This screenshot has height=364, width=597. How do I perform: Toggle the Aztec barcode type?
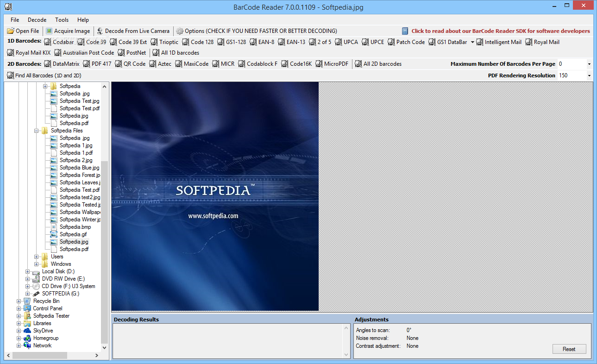coord(160,63)
